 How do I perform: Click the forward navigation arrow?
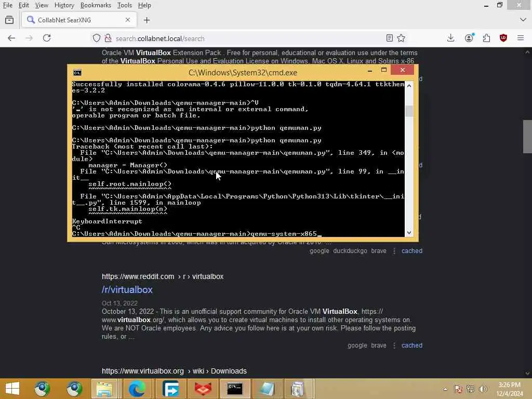click(29, 38)
